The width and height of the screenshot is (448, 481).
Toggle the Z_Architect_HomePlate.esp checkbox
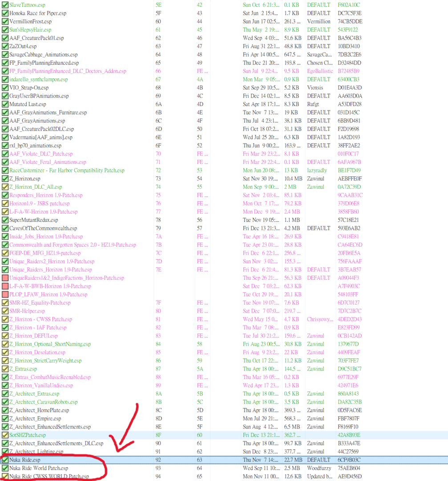point(5,410)
